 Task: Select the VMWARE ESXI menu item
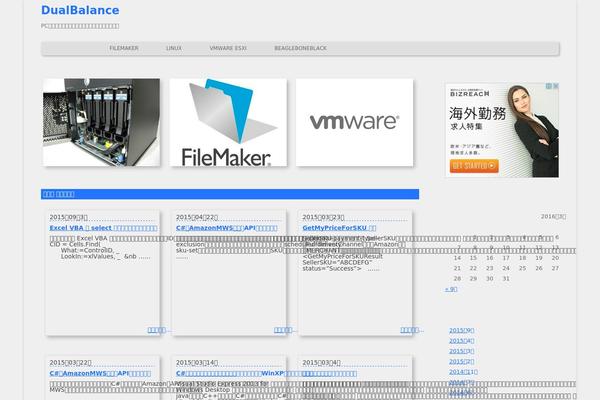(x=228, y=48)
